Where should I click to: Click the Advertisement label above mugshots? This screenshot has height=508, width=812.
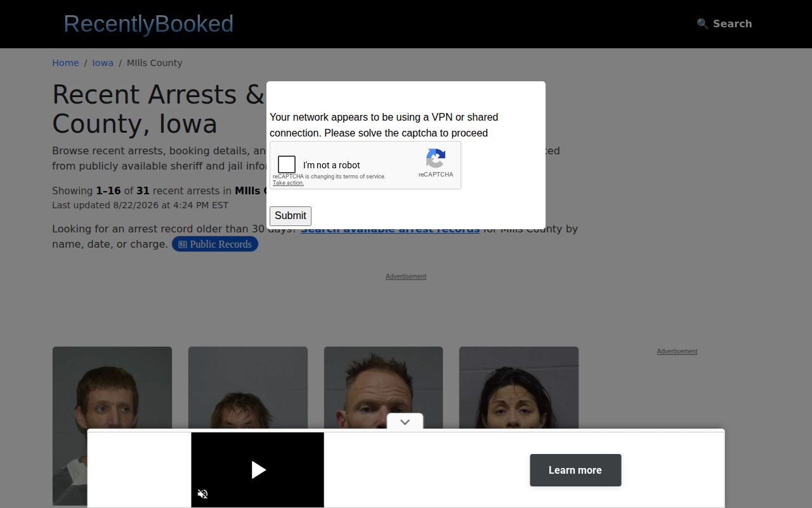406,276
